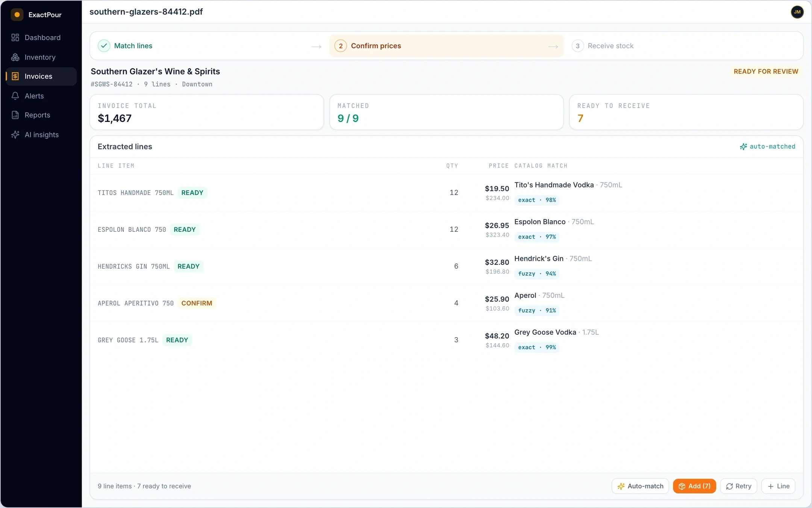Click the ExactPour logo icon
The width and height of the screenshot is (812, 508).
(17, 15)
